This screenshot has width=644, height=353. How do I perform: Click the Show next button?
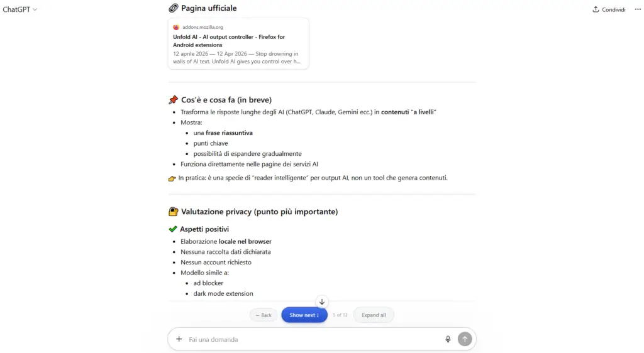coord(304,315)
